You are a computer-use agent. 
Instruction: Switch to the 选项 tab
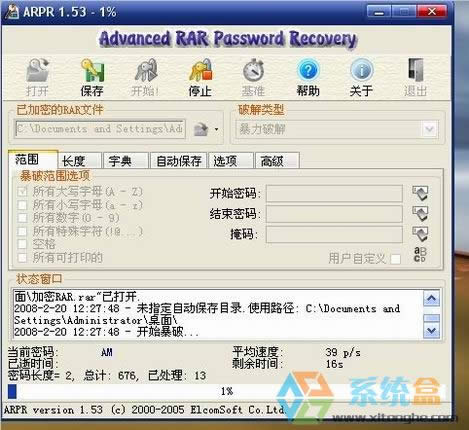coord(231,161)
